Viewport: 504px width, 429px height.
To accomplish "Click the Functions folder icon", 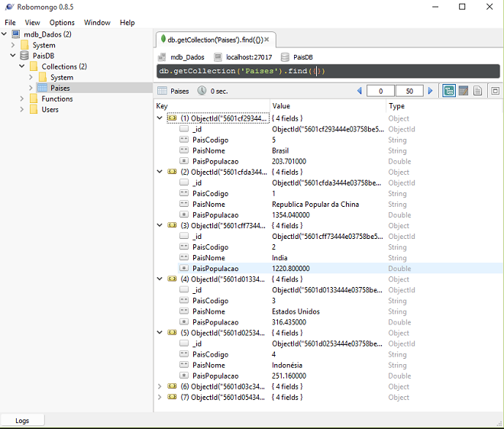I will click(34, 98).
